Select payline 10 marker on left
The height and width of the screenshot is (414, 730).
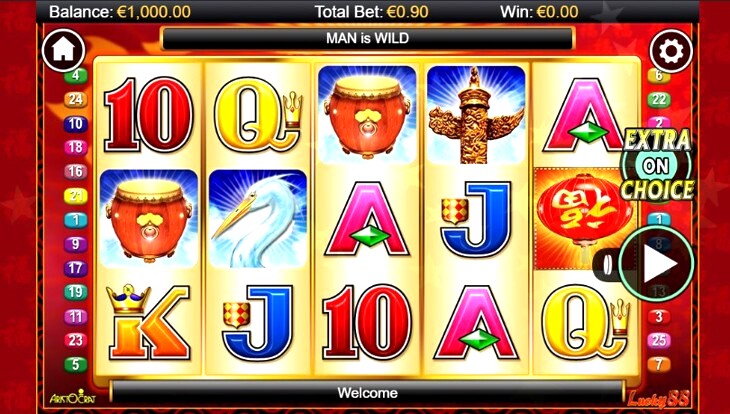tap(75, 124)
